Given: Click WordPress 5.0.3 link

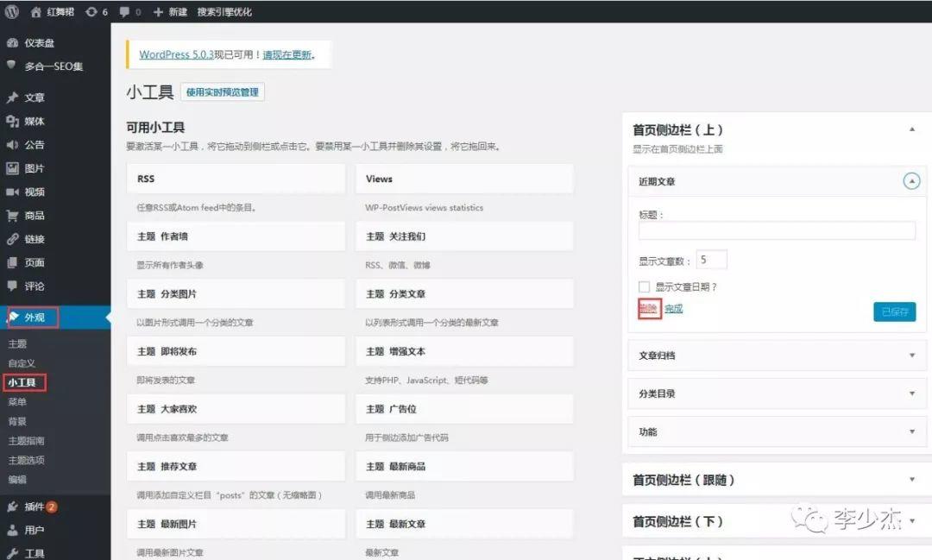Looking at the screenshot, I should pyautogui.click(x=176, y=54).
